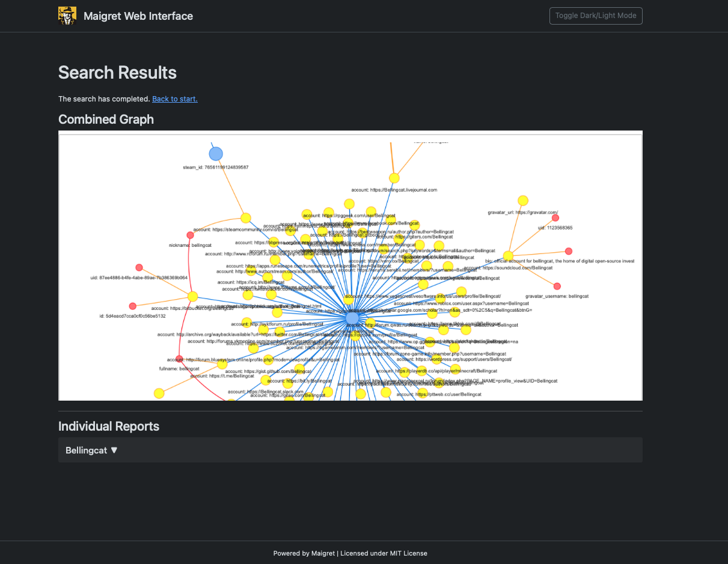The height and width of the screenshot is (564, 728).
Task: Click the Individual Reports heading
Action: 109,426
